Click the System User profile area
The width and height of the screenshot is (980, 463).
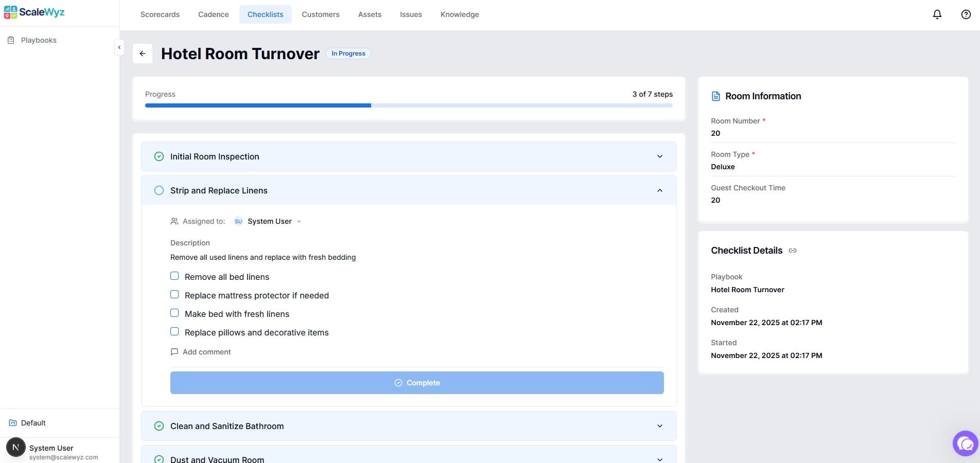pos(50,451)
